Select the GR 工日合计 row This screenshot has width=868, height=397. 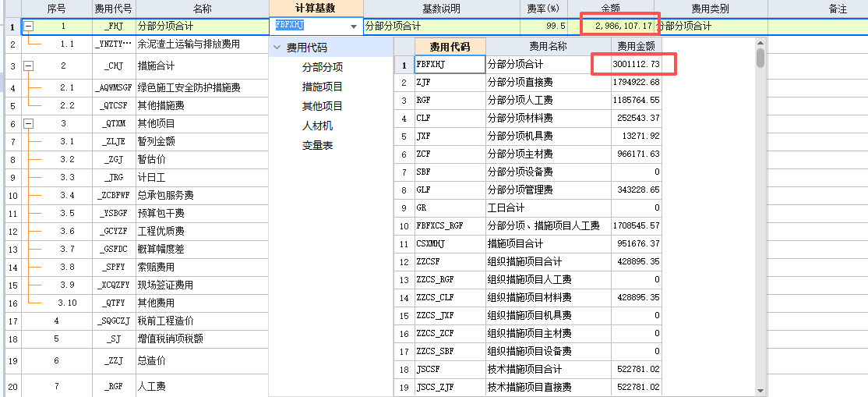[528, 208]
